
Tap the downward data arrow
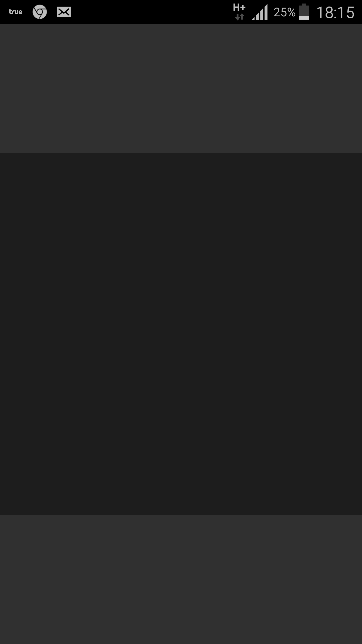[x=237, y=17]
